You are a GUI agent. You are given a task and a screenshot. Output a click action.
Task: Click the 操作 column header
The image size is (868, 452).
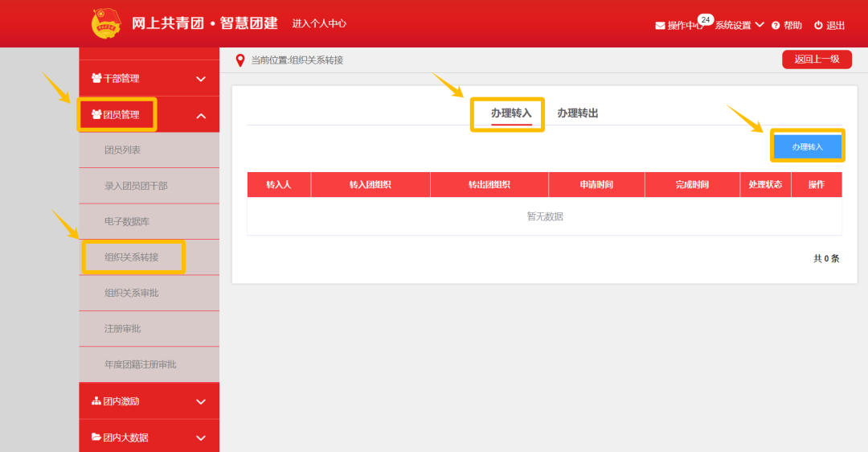pyautogui.click(x=817, y=184)
